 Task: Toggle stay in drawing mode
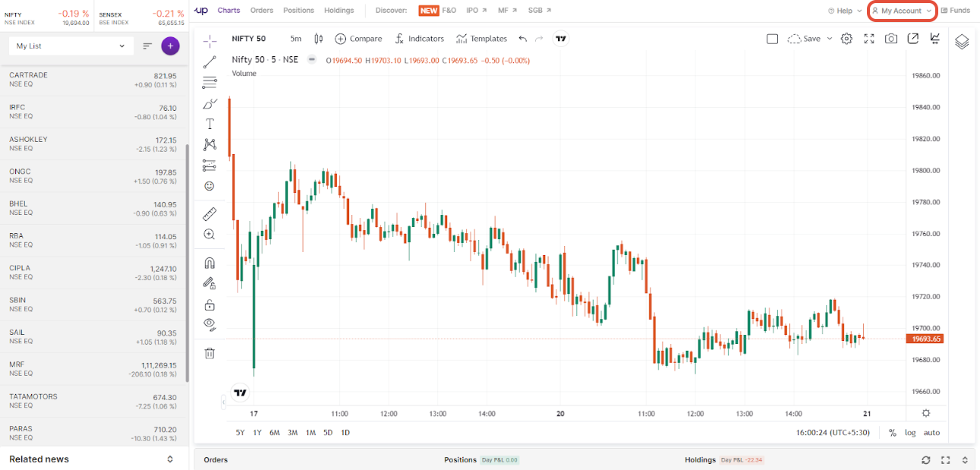point(210,283)
